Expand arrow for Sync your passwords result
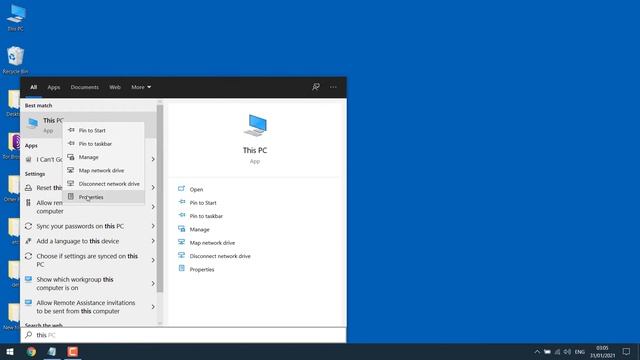Viewport: 640px width, 360px height. click(x=153, y=226)
